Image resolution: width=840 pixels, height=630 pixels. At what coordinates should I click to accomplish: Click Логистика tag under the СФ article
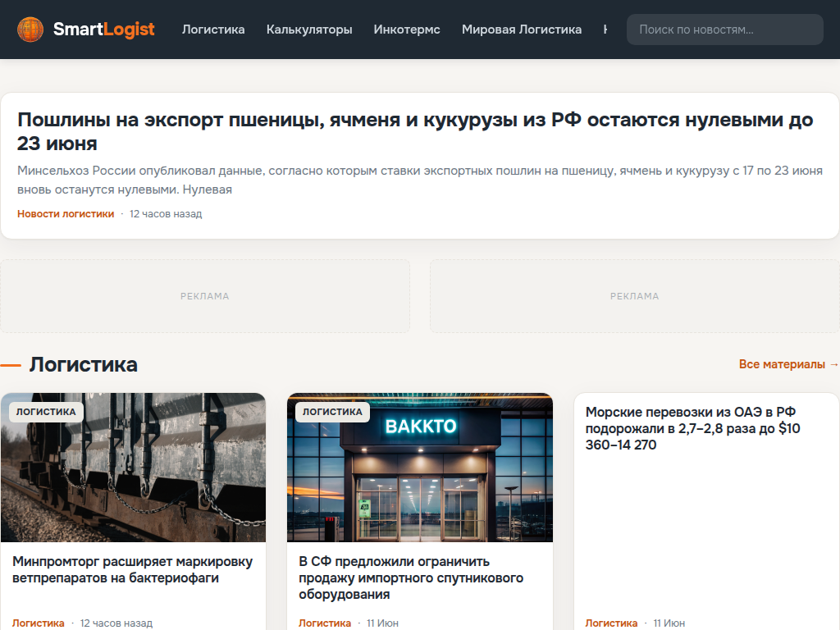click(x=325, y=623)
